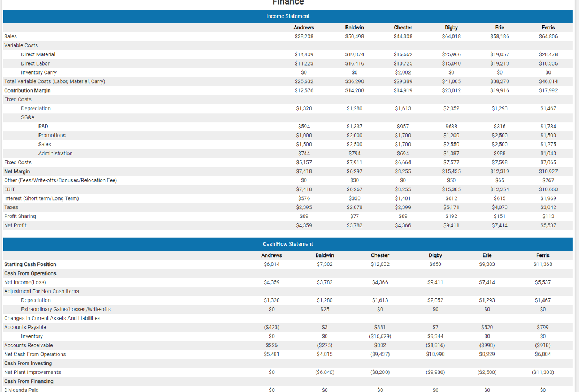Select the Cash Flow Statement header bar
Screen dimensions: 579x392
(288, 244)
